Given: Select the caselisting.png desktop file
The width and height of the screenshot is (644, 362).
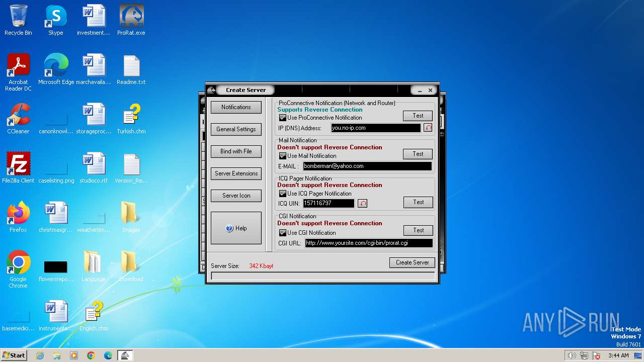Looking at the screenshot, I should pyautogui.click(x=56, y=173).
